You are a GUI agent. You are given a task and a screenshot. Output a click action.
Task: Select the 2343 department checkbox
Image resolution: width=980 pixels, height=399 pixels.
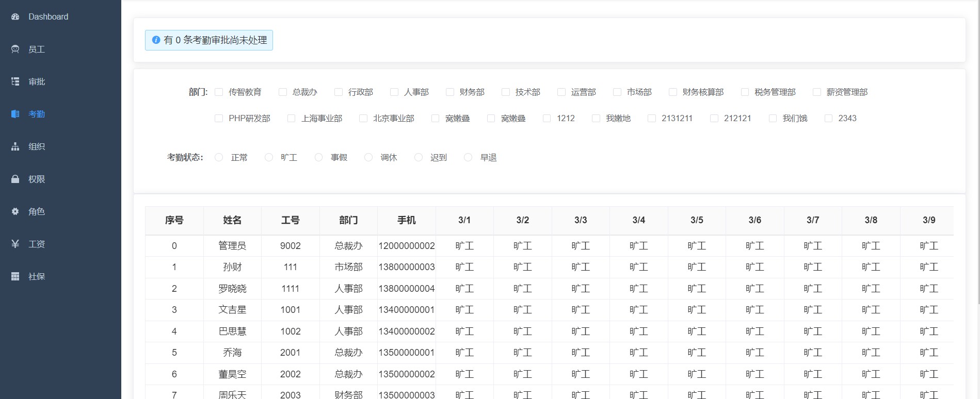click(829, 118)
